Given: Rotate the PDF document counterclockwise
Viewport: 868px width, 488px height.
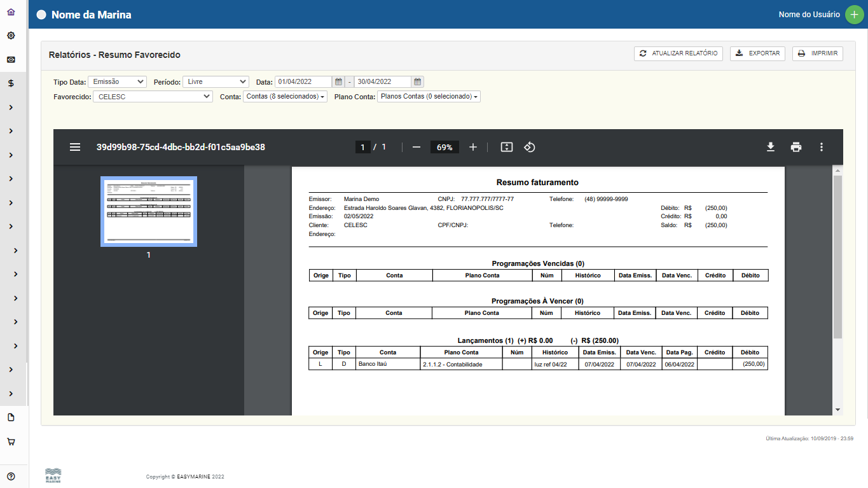Looking at the screenshot, I should click(x=529, y=147).
